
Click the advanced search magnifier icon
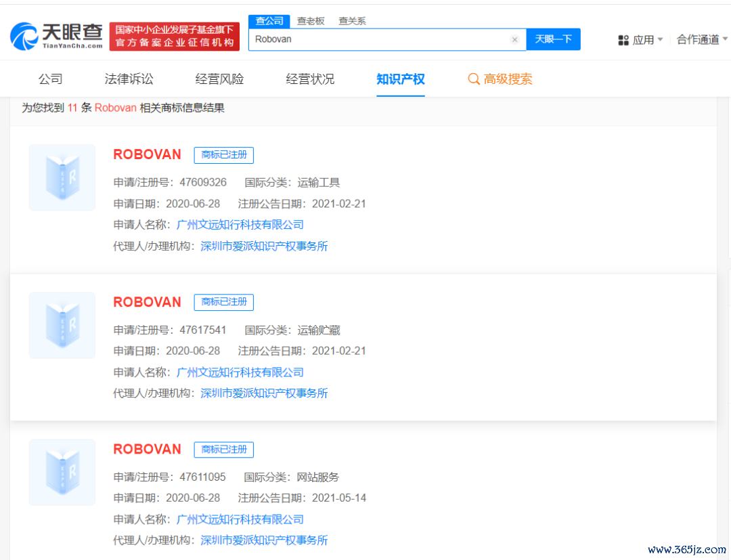[x=474, y=79]
